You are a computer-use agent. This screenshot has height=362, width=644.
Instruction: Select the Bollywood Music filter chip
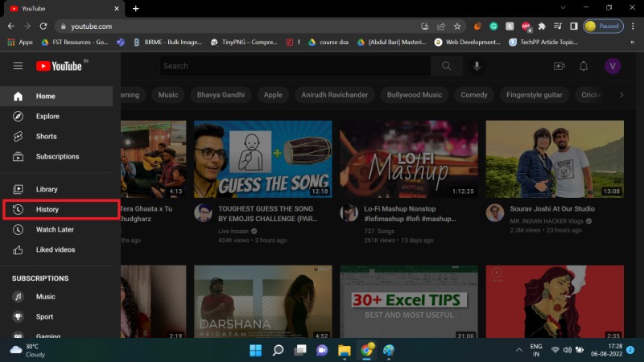[414, 95]
